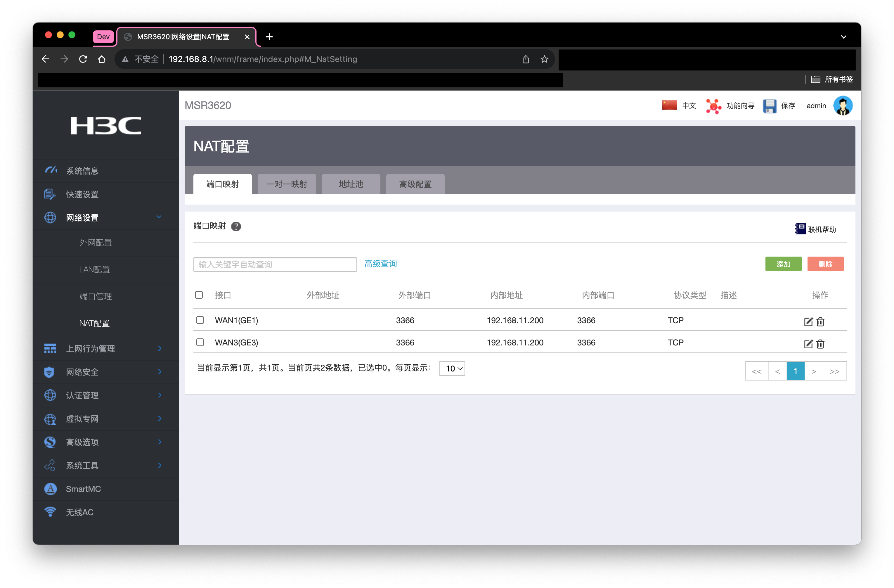This screenshot has width=894, height=588.
Task: Toggle the select-all checkbox in table header
Action: (199, 295)
